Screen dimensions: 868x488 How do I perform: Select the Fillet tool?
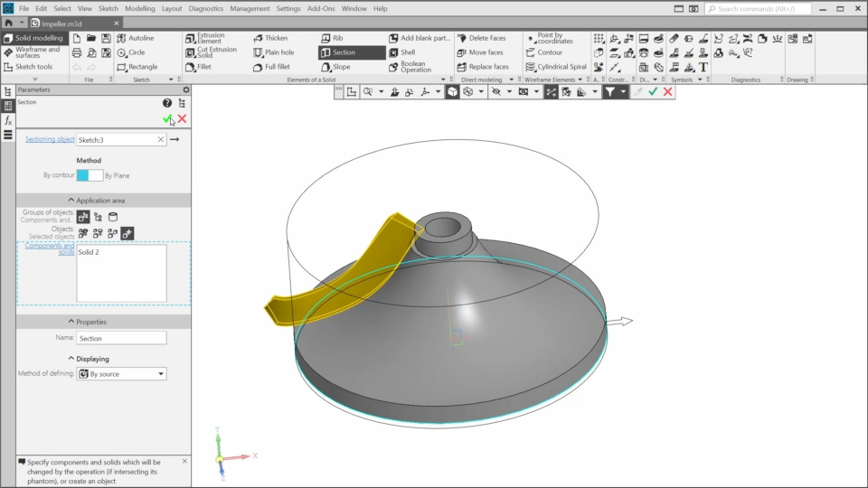pyautogui.click(x=198, y=67)
